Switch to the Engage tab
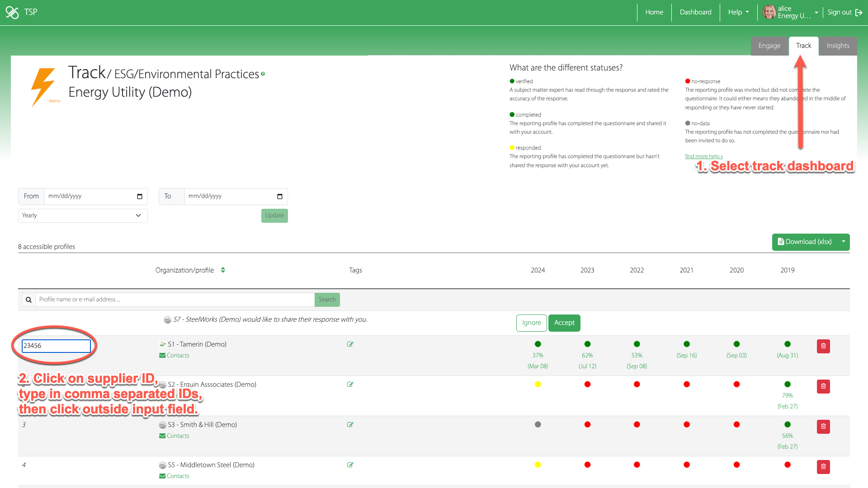The image size is (868, 488). click(769, 46)
